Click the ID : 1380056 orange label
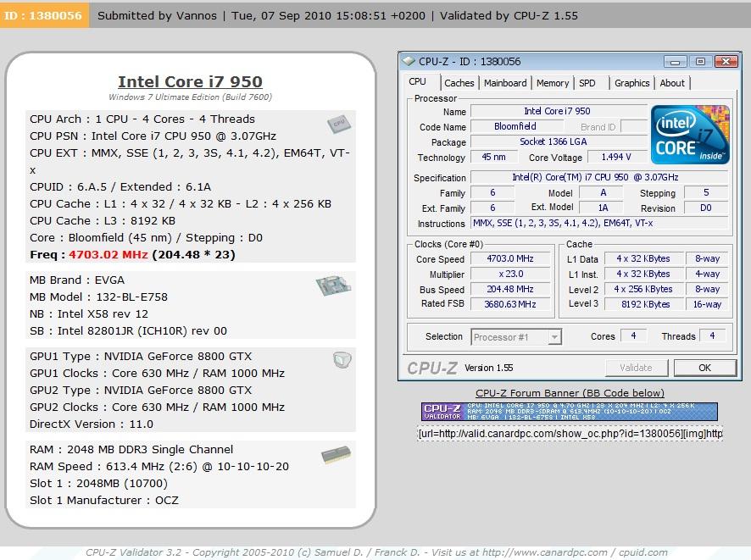 (x=43, y=15)
